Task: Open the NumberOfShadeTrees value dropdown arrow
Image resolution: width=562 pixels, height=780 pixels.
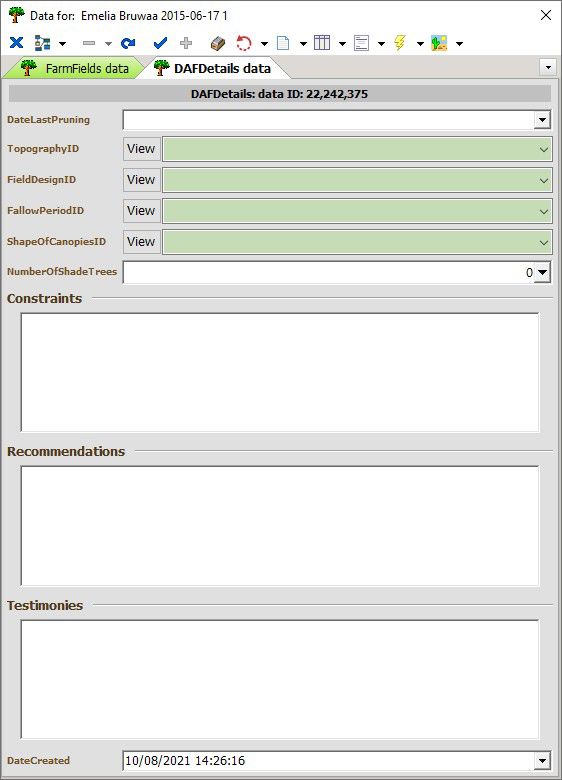Action: [543, 272]
